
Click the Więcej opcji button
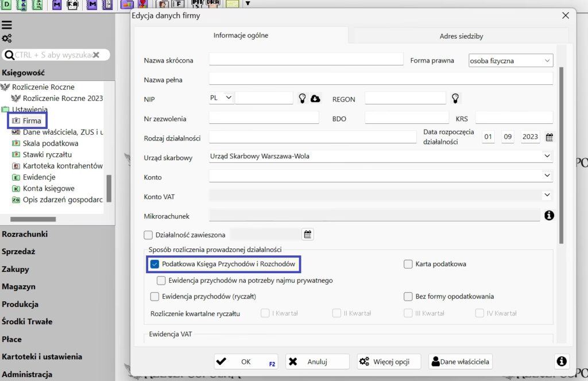(x=389, y=361)
